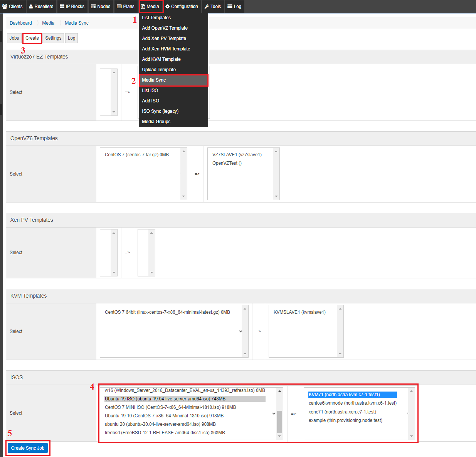Choose Add ISO entry

click(173, 101)
